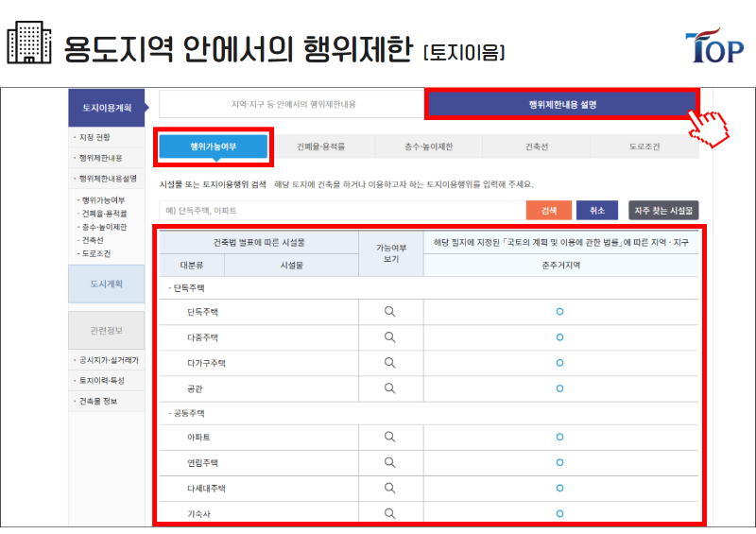The height and width of the screenshot is (534, 756).
Task: Open 건폐율·용적률 sidebar sub-item
Action: coord(104,214)
